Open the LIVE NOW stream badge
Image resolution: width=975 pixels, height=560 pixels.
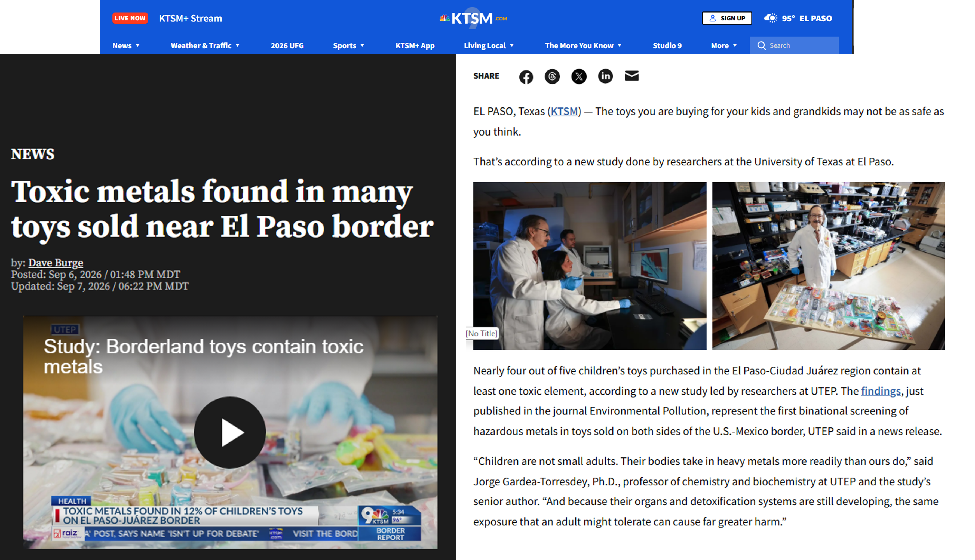[130, 18]
